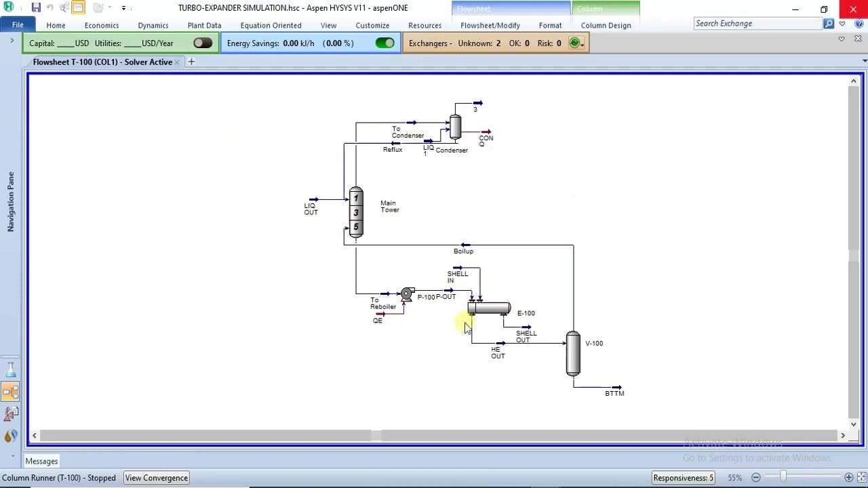Add a new tab with the plus button
Image resolution: width=868 pixels, height=488 pixels.
point(191,62)
